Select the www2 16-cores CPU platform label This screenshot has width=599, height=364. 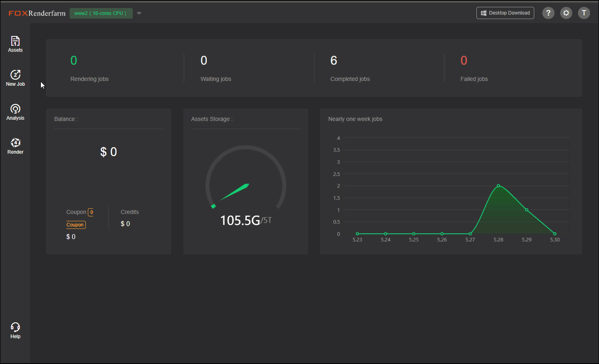click(101, 13)
